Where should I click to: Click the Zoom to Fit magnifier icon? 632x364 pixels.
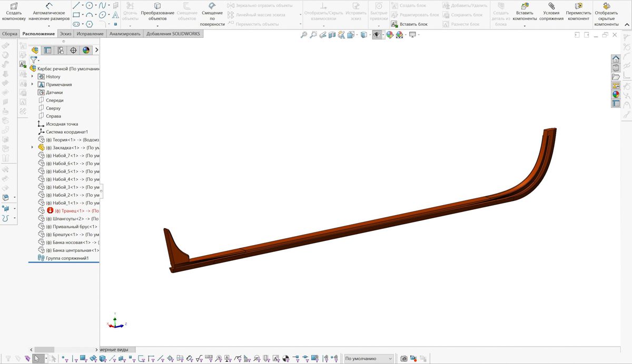[303, 35]
